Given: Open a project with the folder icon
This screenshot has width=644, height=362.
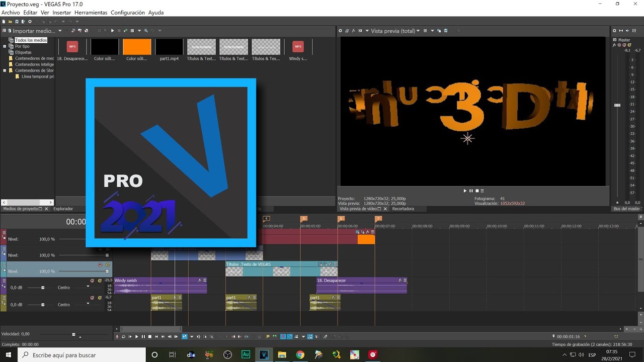Looking at the screenshot, I should pos(10,22).
